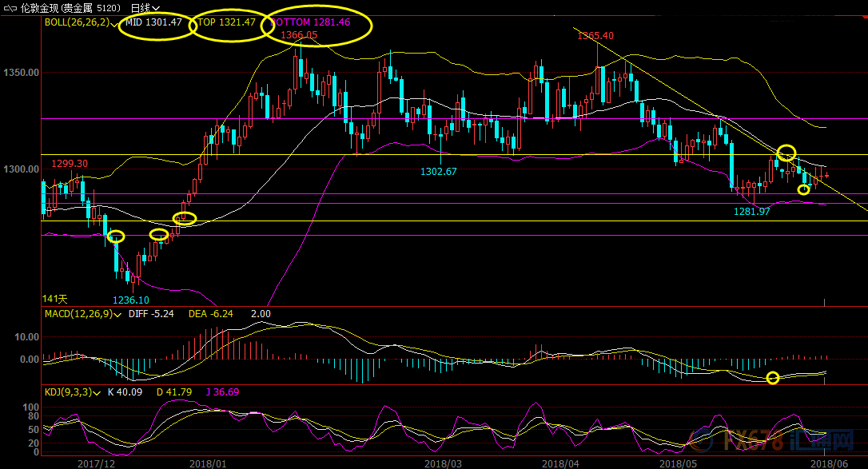Click the TOP 1321.47 Bollinger value

(x=226, y=22)
